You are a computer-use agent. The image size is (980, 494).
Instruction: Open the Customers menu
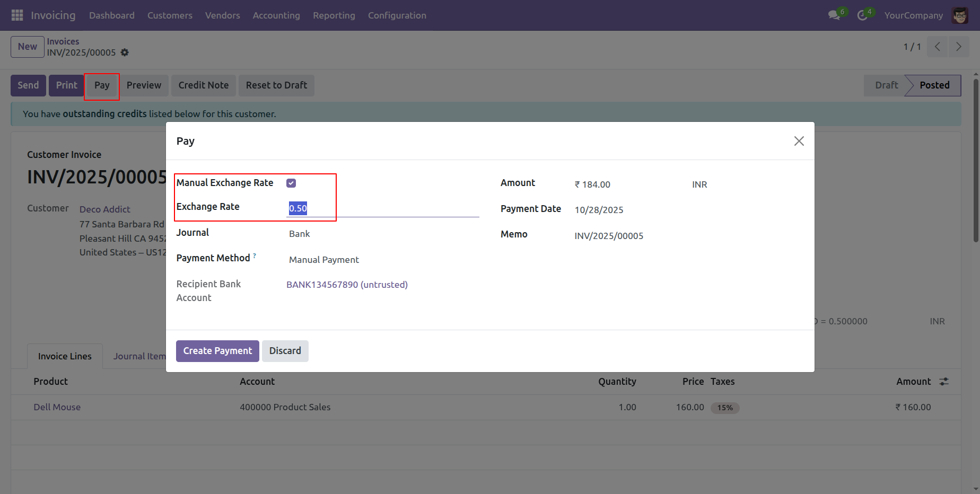[x=170, y=15]
